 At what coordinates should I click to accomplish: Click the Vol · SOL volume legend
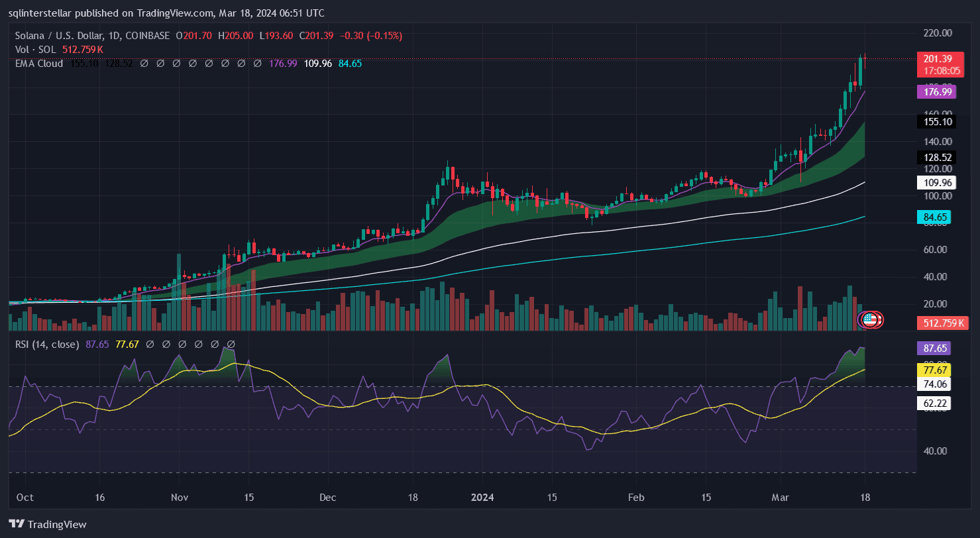click(x=36, y=50)
